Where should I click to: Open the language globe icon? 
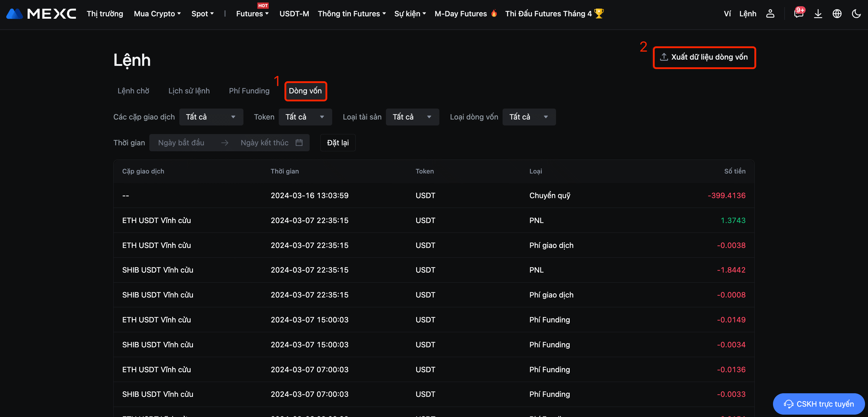coord(837,14)
